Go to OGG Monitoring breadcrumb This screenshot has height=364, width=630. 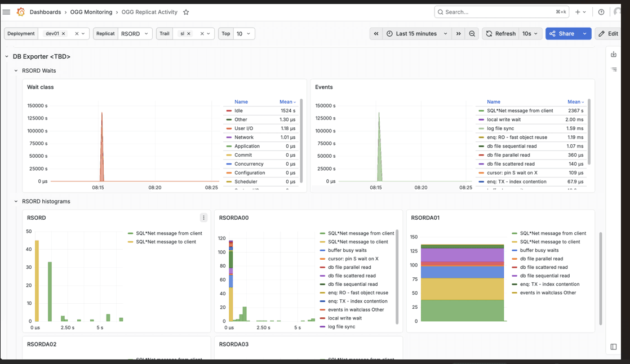pos(91,12)
